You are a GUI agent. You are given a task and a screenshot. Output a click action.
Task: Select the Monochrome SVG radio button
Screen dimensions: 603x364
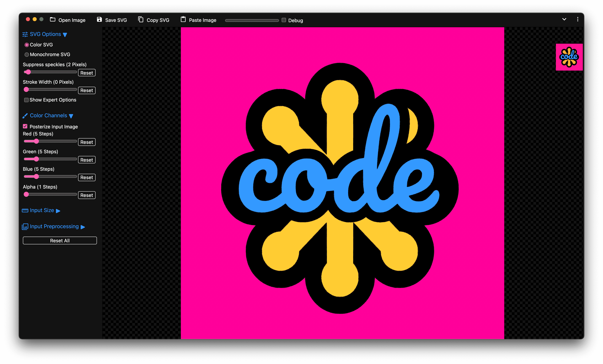27,54
